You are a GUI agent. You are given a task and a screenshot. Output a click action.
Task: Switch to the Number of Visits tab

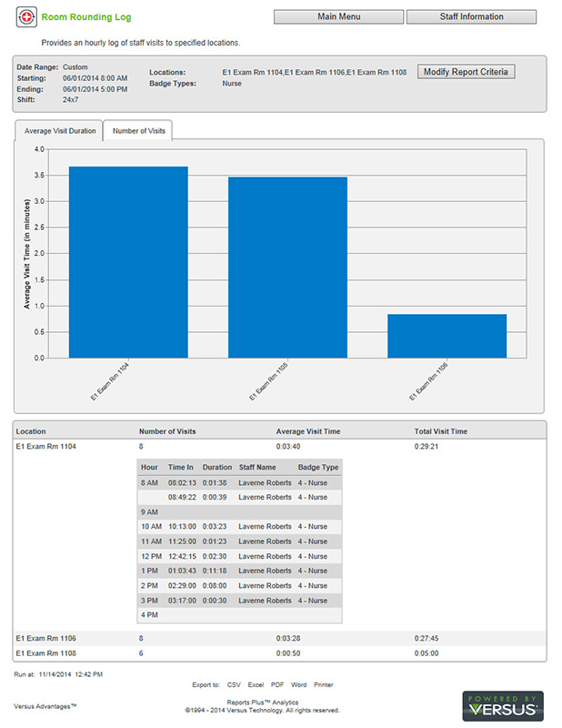137,131
